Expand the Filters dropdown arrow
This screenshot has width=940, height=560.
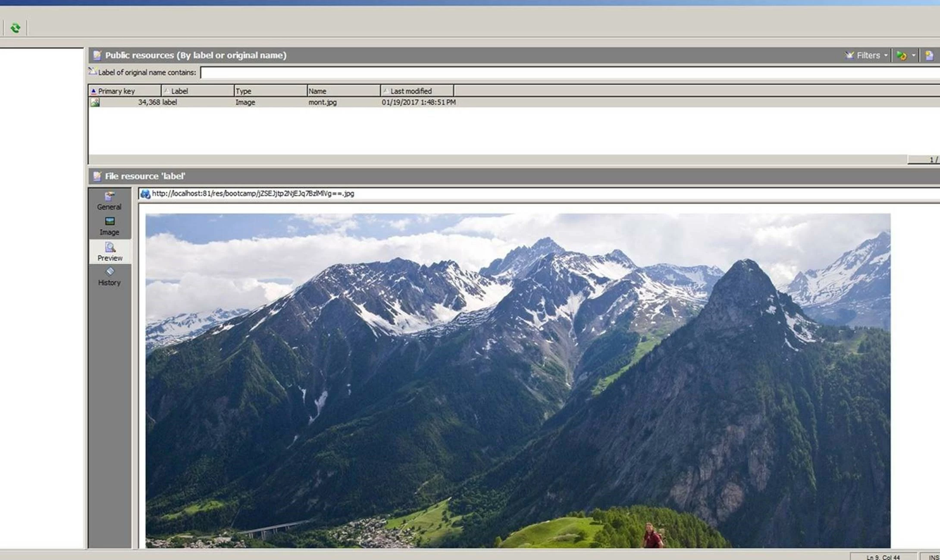[886, 55]
